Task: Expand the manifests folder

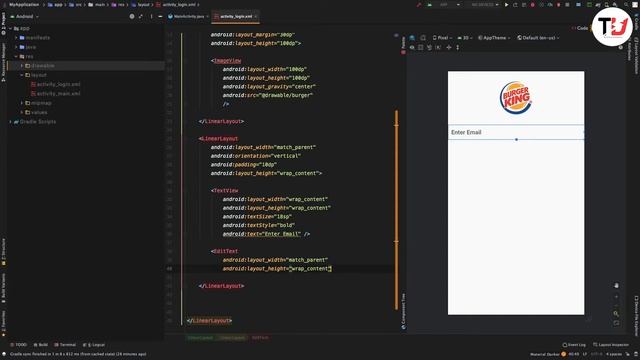Action: coord(16,38)
